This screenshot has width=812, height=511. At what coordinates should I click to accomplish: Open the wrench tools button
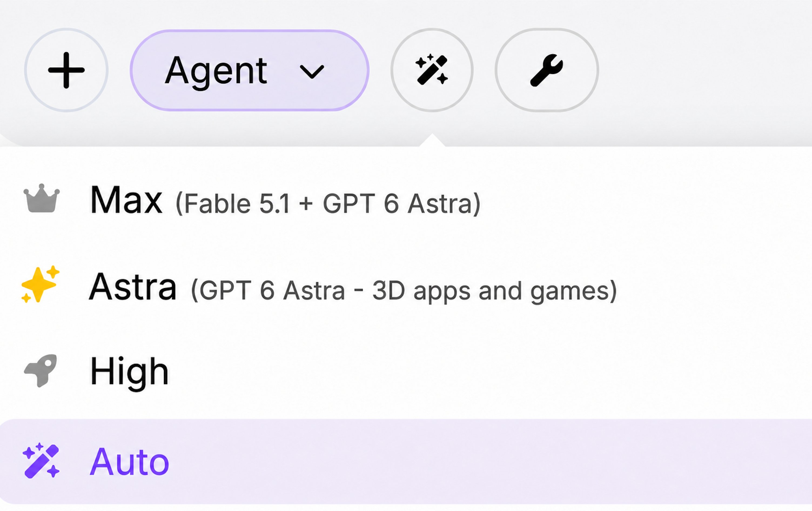click(547, 70)
